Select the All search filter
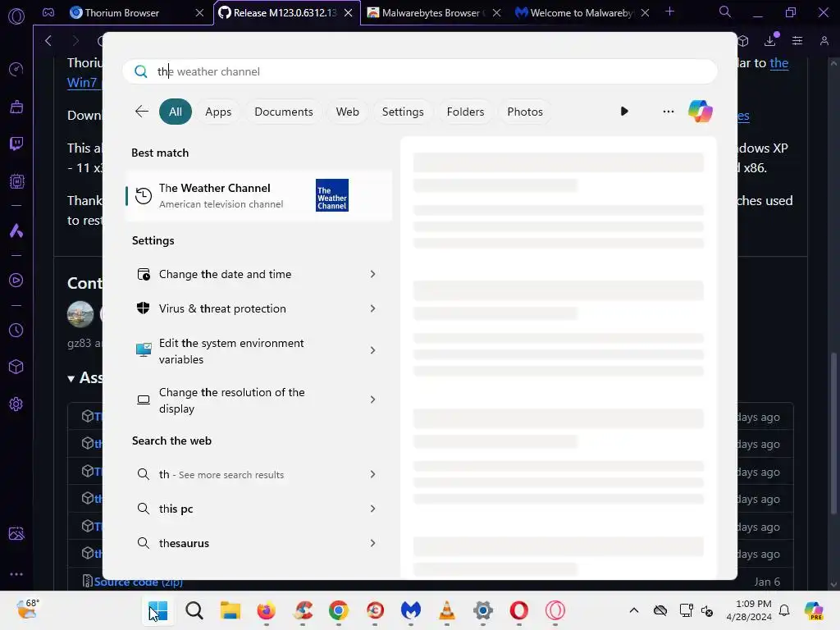Image resolution: width=840 pixels, height=630 pixels. [x=176, y=112]
